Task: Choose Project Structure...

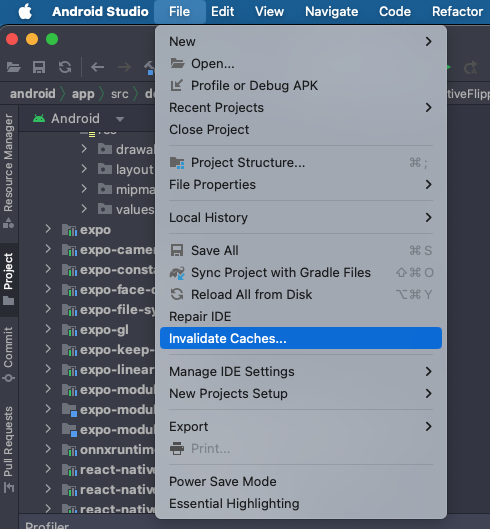Action: coord(301,163)
